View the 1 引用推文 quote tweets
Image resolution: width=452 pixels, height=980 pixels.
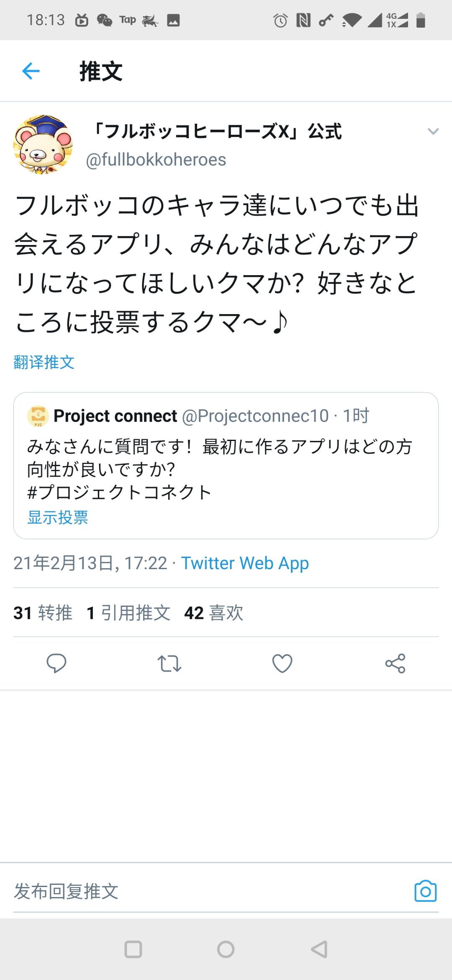(128, 613)
